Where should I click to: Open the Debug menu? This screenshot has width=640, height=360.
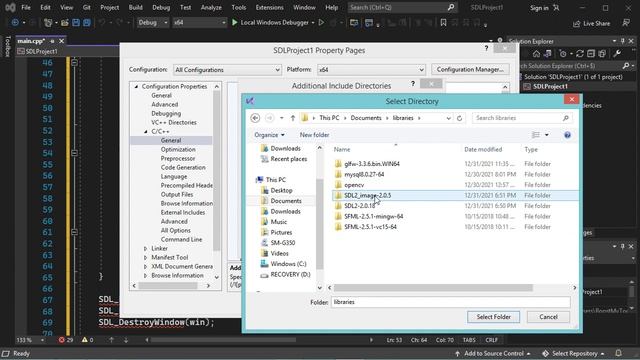coord(161,7)
